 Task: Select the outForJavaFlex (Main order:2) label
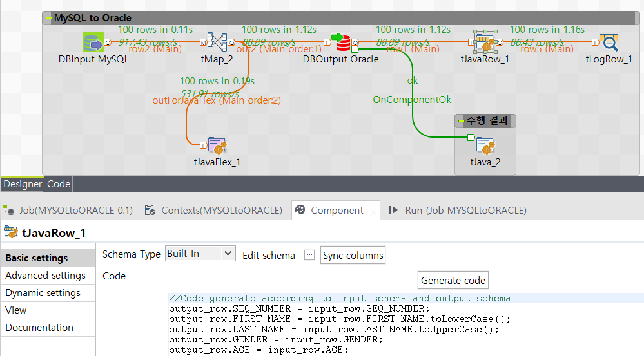click(217, 100)
